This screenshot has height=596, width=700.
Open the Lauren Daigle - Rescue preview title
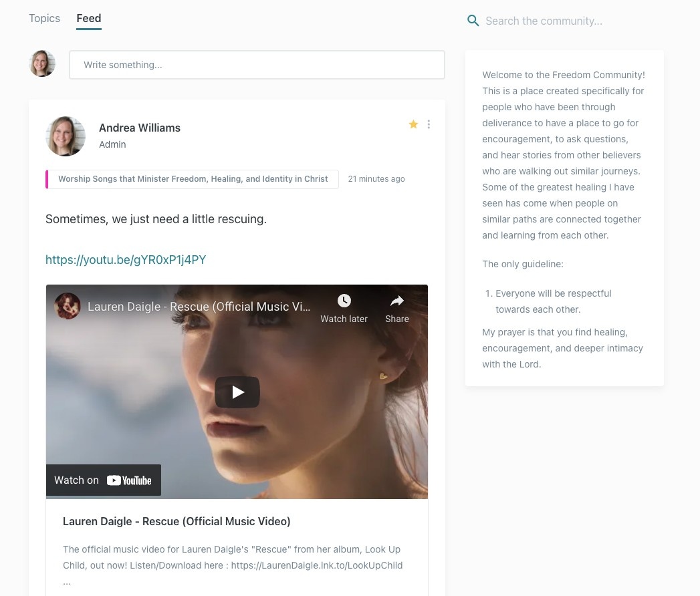[x=177, y=521]
